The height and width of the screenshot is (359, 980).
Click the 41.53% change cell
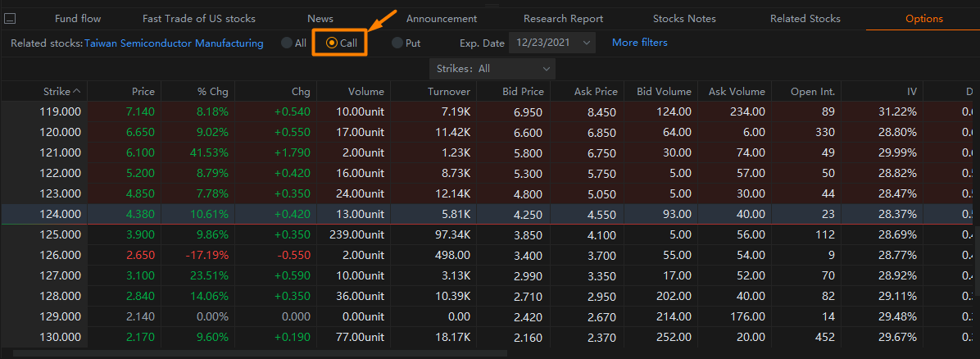[210, 152]
